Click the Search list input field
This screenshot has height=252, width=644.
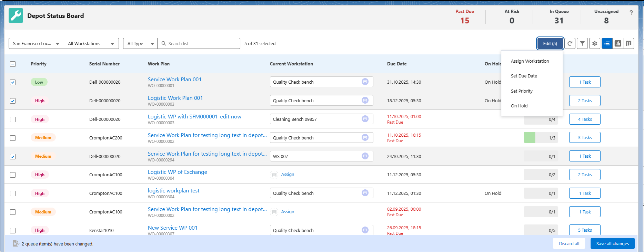[x=199, y=43]
